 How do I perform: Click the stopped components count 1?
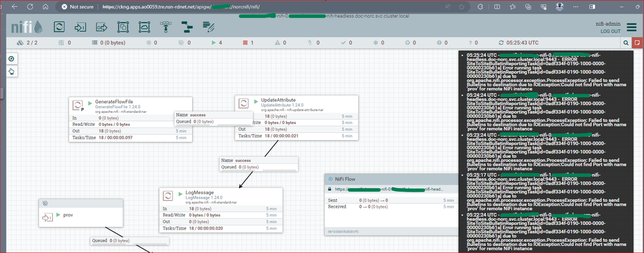pos(248,43)
